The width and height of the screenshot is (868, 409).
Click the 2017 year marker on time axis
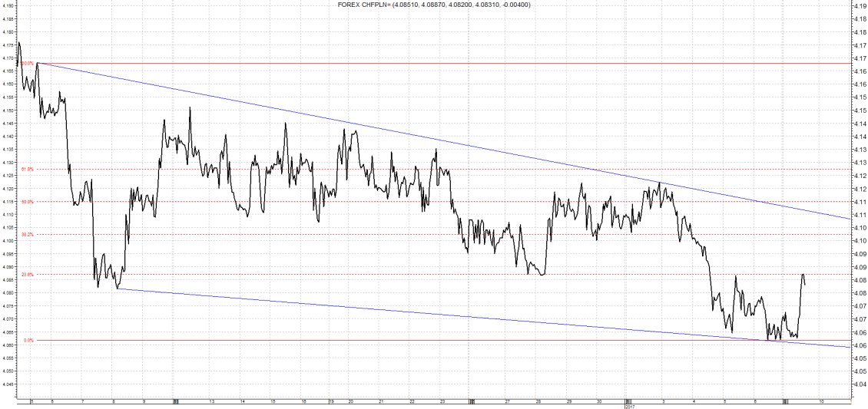[x=629, y=407]
